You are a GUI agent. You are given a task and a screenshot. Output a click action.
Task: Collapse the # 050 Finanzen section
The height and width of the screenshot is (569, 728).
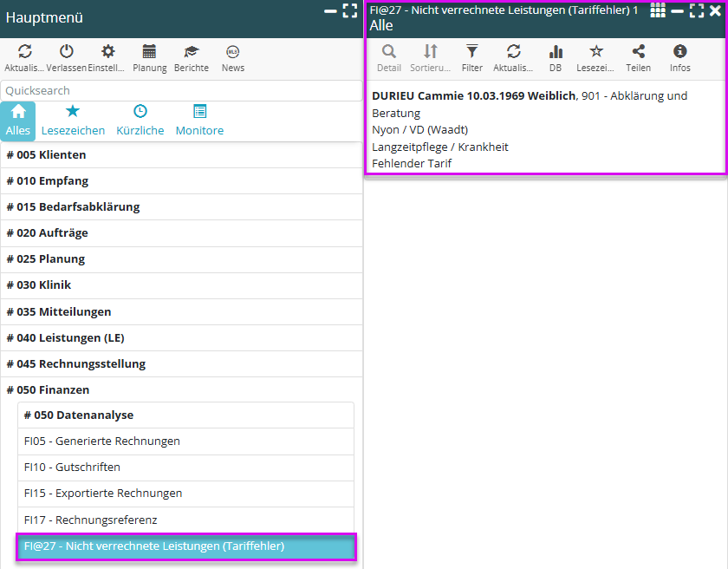click(181, 389)
